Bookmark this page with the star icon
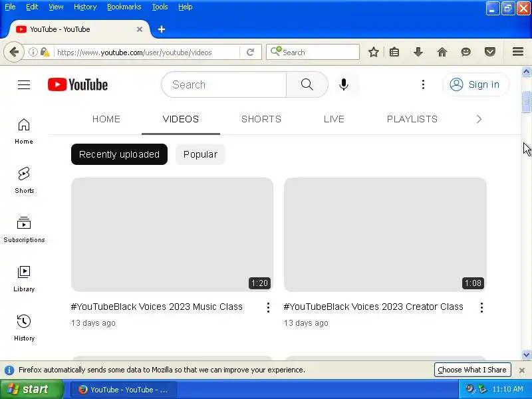This screenshot has height=399, width=532. (374, 53)
